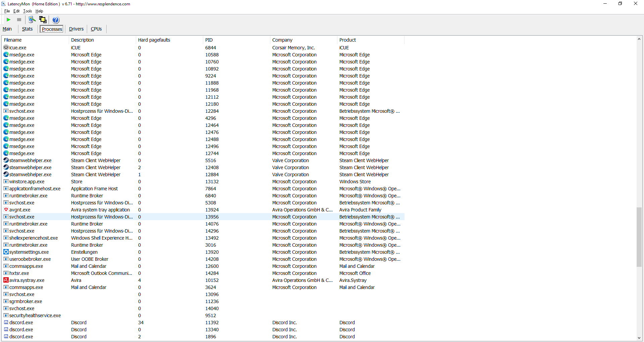The width and height of the screenshot is (644, 342).
Task: Sort by Filename column header
Action: [x=36, y=40]
